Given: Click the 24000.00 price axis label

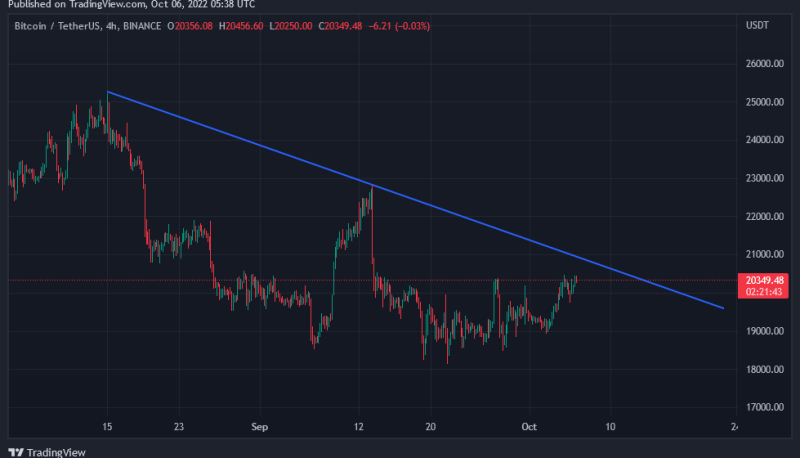Looking at the screenshot, I should [x=764, y=140].
